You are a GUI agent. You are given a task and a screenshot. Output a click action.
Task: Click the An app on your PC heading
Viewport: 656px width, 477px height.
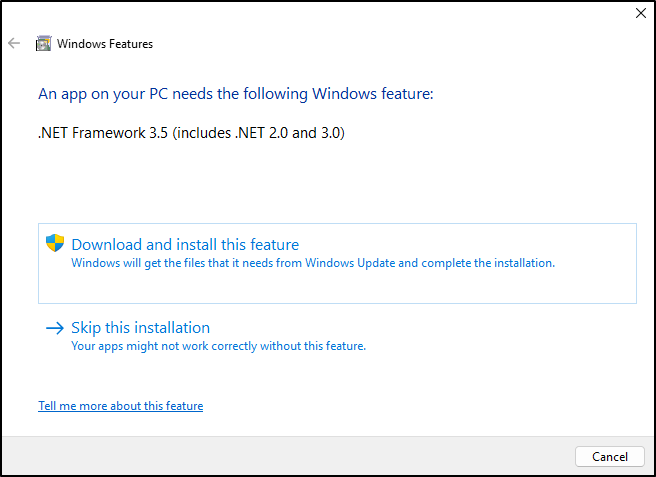(236, 94)
